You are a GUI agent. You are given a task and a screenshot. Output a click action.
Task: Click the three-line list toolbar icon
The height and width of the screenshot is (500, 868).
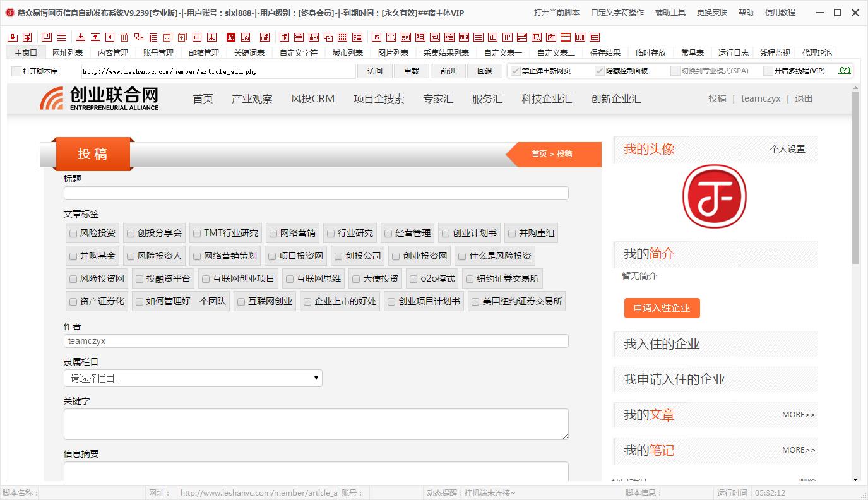point(62,37)
